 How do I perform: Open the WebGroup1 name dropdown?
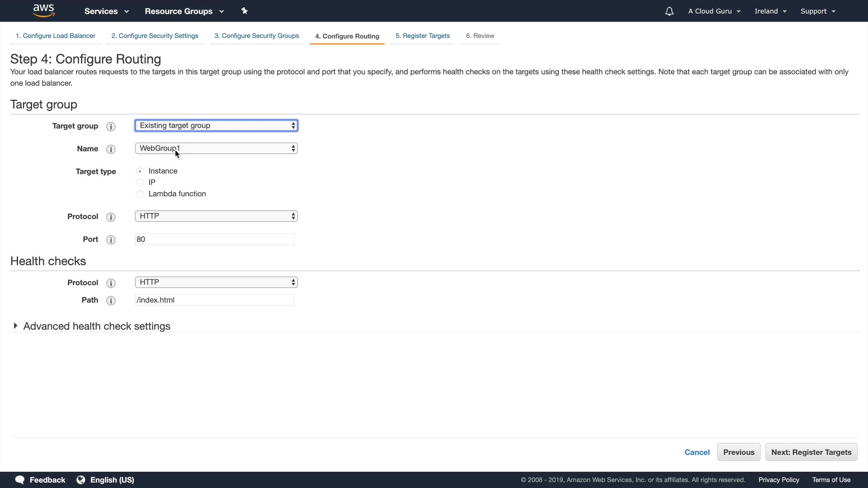(x=216, y=148)
